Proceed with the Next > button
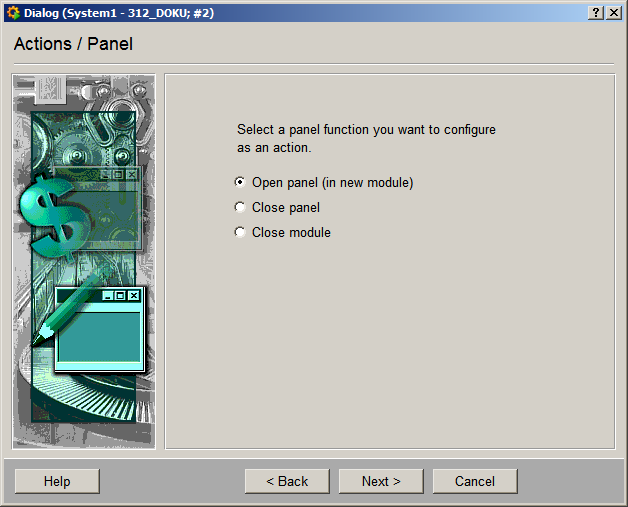628x507 pixels. [381, 481]
